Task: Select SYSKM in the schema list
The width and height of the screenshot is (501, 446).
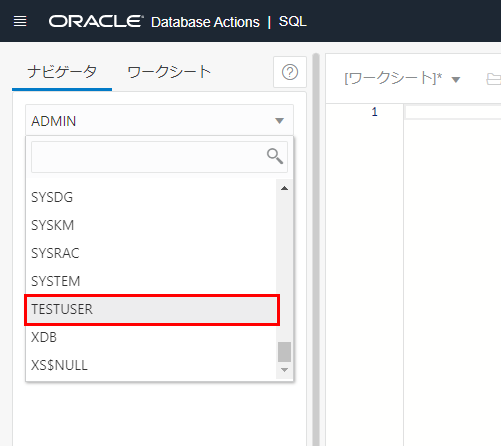Action: [151, 225]
